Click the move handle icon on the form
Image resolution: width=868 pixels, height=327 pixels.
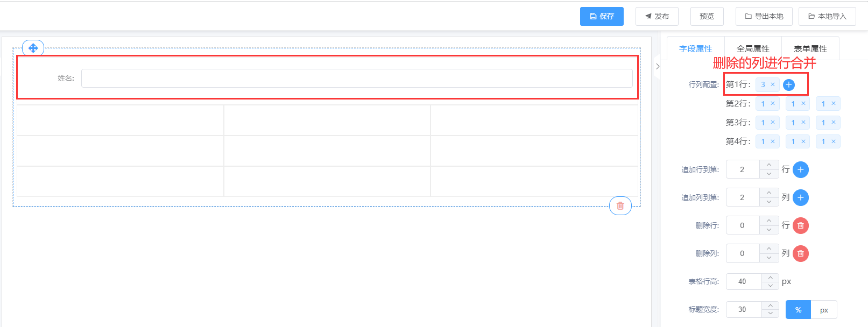[33, 48]
